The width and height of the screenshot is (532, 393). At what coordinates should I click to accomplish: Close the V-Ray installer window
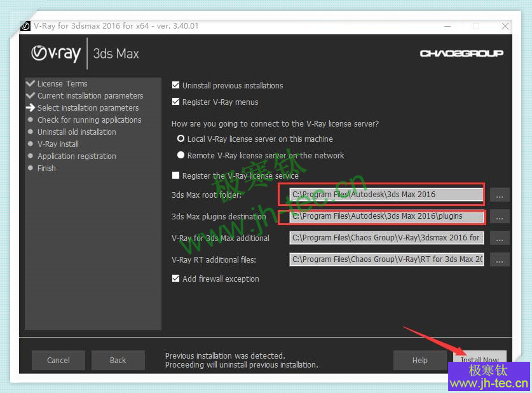(x=505, y=26)
